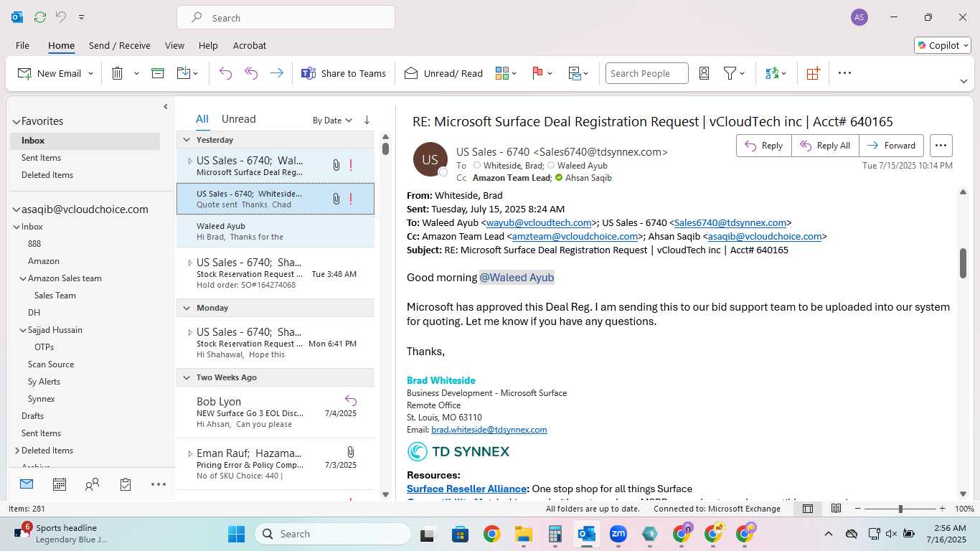Image resolution: width=980 pixels, height=551 pixels.
Task: Click the Reply button in reading pane
Action: pos(764,146)
